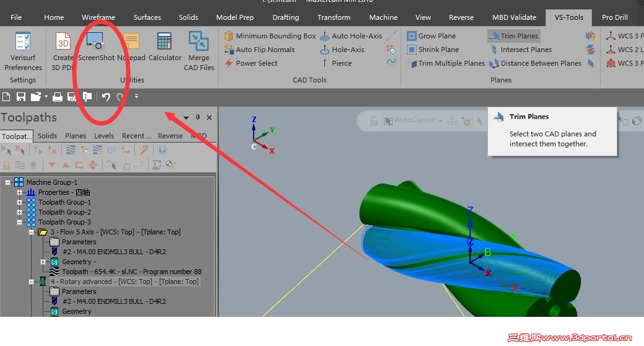Switch to Planes manager tab

pos(76,136)
